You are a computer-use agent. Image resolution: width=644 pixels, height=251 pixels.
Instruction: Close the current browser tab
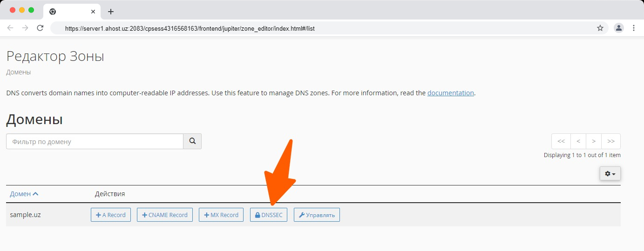tap(94, 12)
